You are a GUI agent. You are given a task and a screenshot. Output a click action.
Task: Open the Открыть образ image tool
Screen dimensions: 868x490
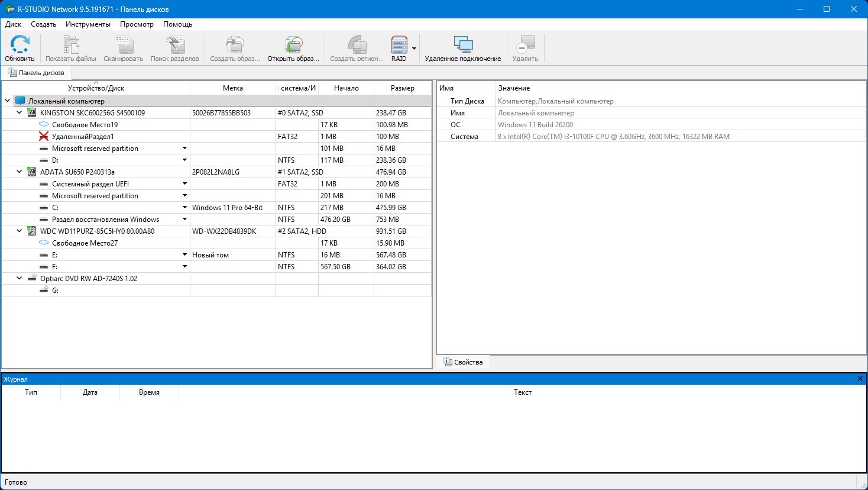(x=293, y=45)
